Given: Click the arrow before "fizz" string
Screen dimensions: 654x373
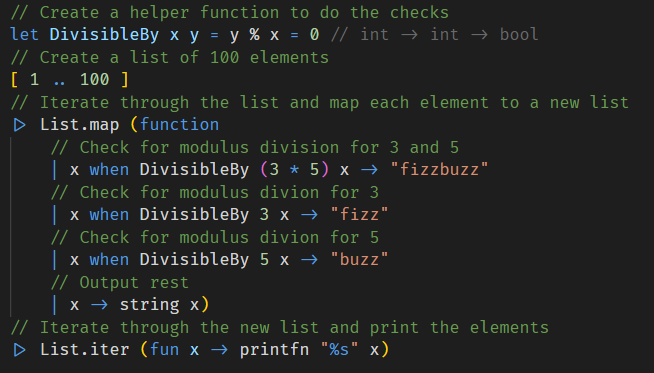Looking at the screenshot, I should [309, 215].
